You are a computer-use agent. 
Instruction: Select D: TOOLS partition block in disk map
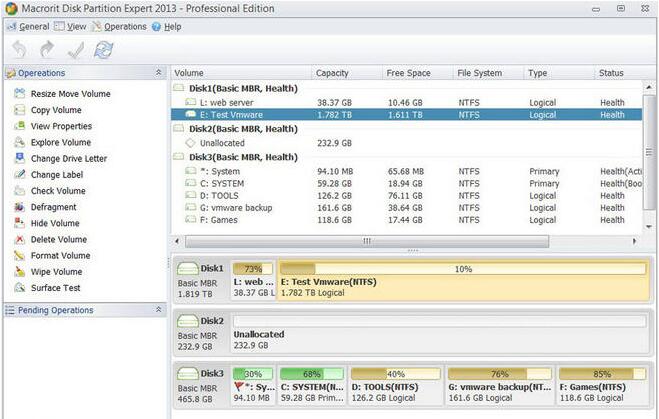tap(395, 385)
